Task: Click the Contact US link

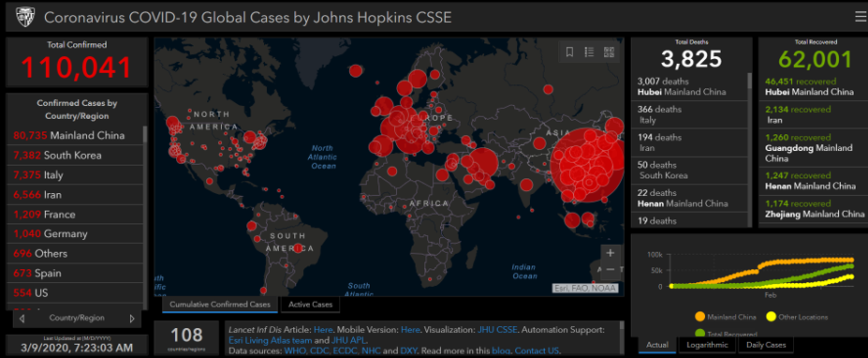Action: point(537,351)
